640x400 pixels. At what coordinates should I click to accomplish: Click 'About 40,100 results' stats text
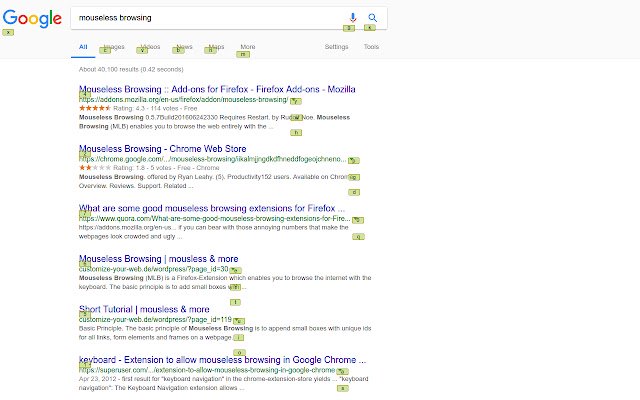131,69
